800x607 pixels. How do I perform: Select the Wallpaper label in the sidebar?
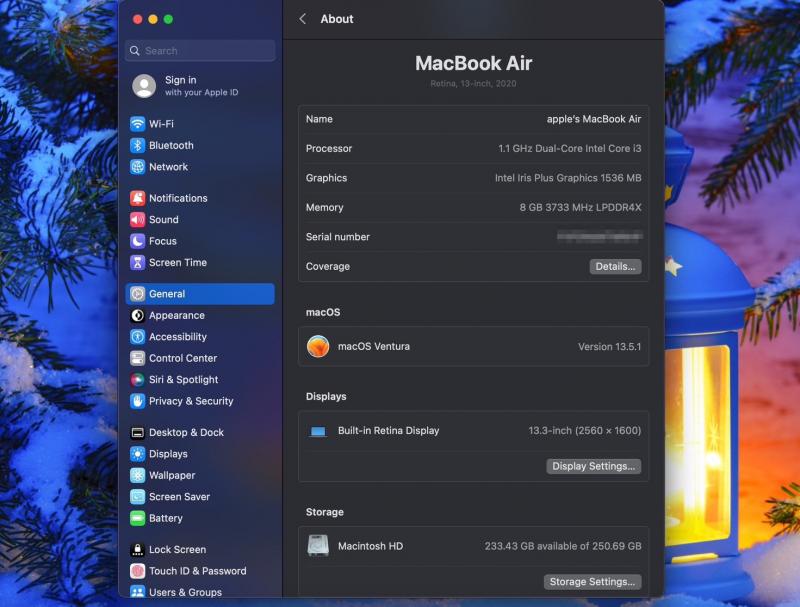[172, 475]
